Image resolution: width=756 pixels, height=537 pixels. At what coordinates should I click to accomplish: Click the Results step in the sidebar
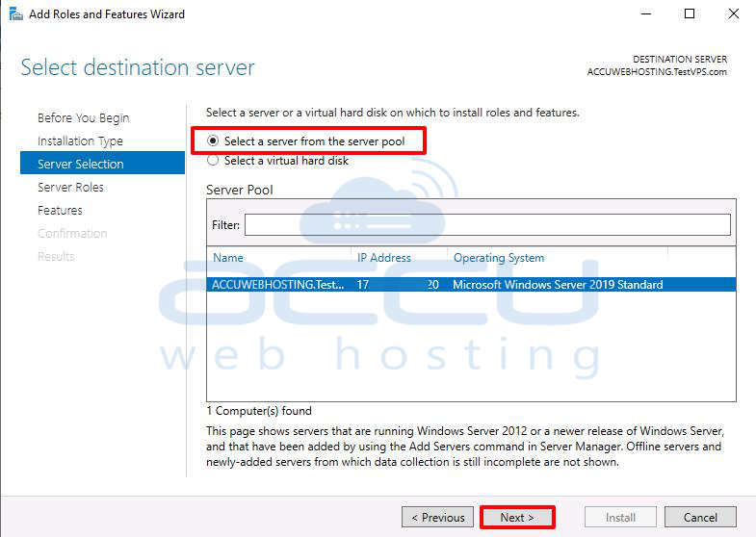click(x=56, y=257)
